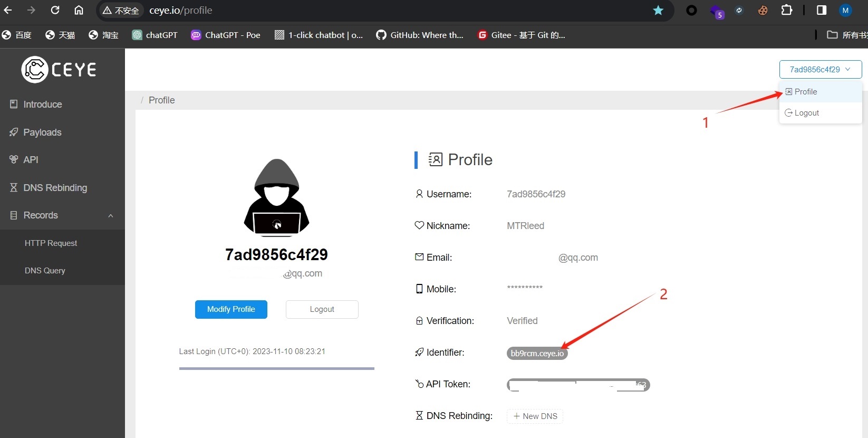Click the API Token tag
Image resolution: width=868 pixels, height=438 pixels.
click(578, 385)
